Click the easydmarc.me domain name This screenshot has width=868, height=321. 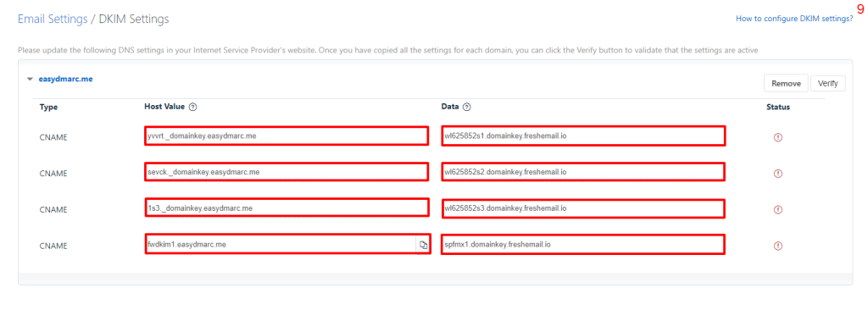(65, 79)
